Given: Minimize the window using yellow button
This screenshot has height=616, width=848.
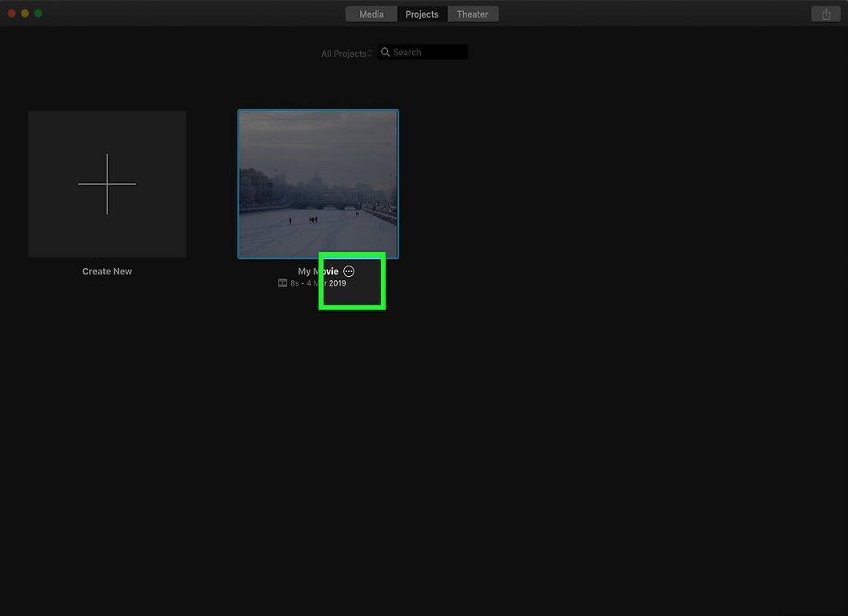Looking at the screenshot, I should 25,13.
